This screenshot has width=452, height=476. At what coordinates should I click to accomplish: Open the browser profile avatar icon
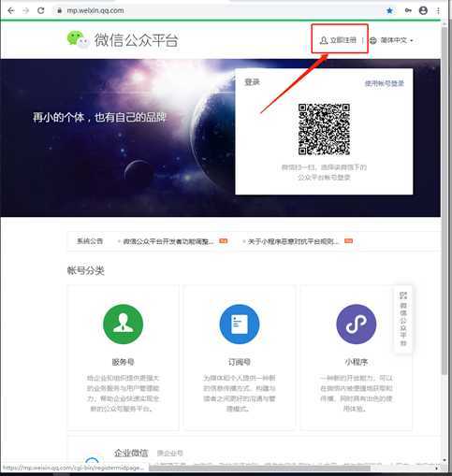423,10
